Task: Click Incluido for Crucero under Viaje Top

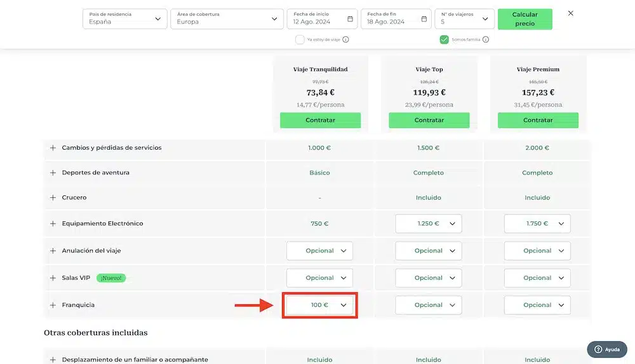Action: (429, 198)
